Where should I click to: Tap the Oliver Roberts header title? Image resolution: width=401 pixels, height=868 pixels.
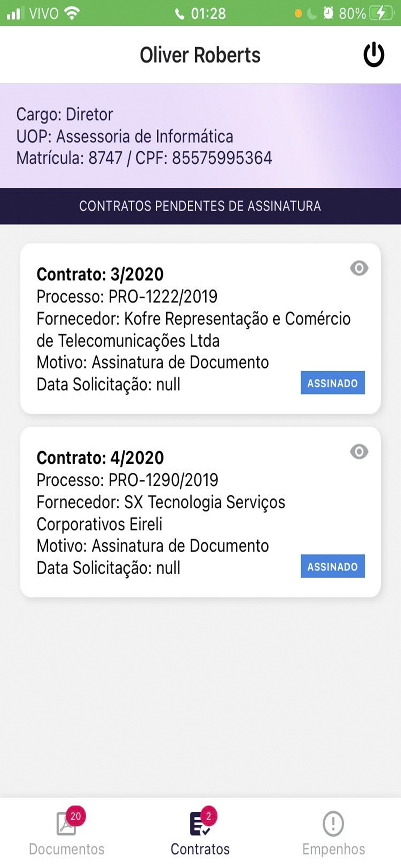click(200, 55)
